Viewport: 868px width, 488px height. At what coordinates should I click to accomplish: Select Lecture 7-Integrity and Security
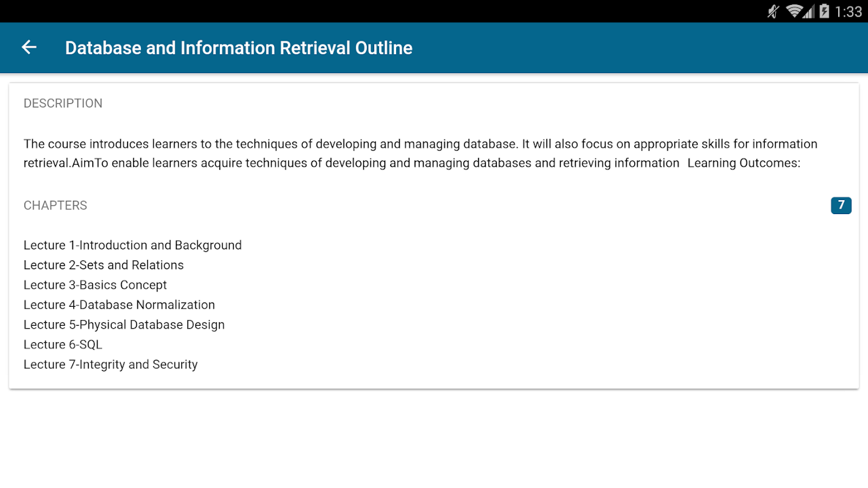click(110, 365)
